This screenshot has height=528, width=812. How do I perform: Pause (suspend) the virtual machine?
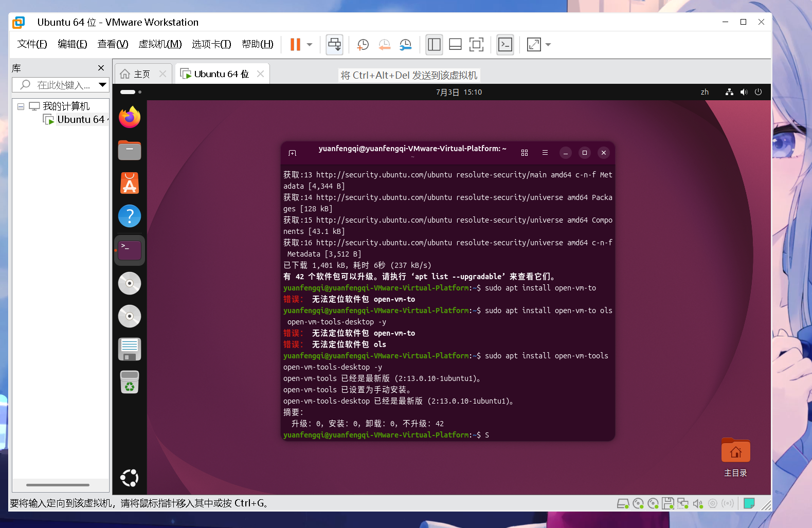[295, 45]
